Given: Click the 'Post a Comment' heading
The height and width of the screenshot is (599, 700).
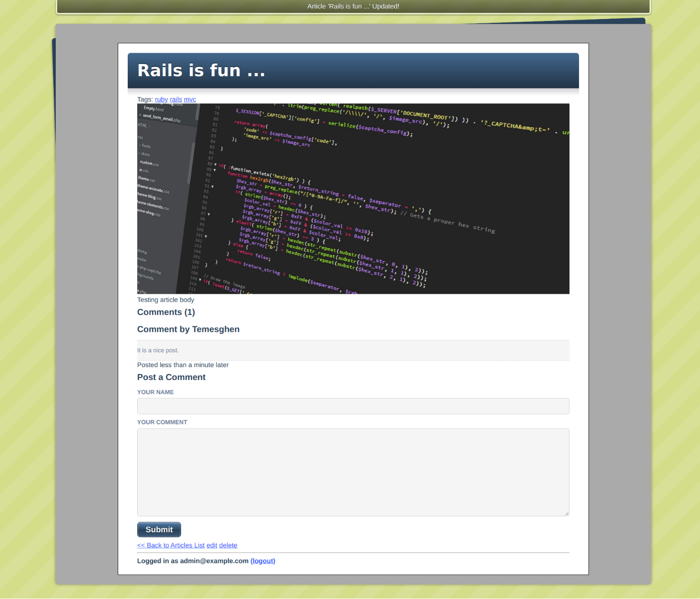Looking at the screenshot, I should 171,377.
